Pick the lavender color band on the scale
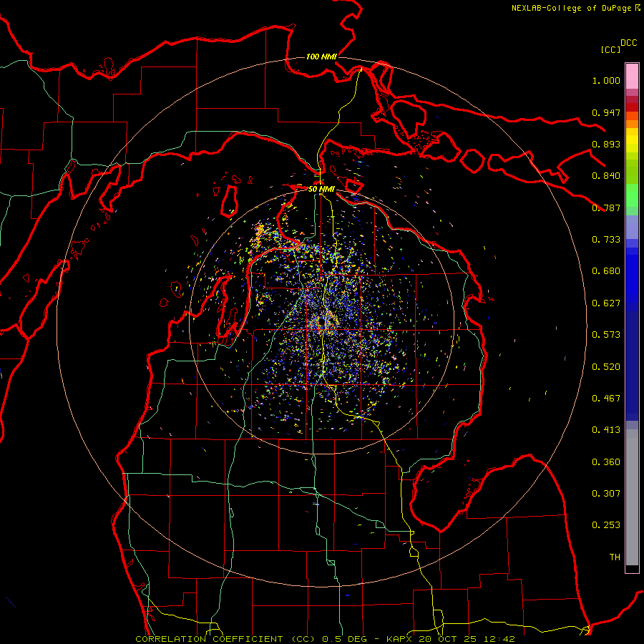The image size is (644, 644). pos(632,227)
